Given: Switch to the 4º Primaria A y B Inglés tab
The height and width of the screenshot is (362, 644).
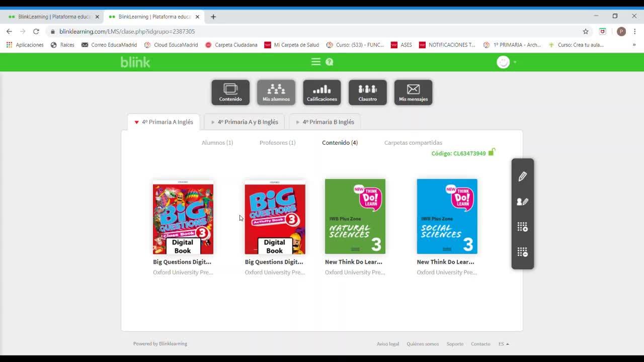Looking at the screenshot, I should [245, 122].
